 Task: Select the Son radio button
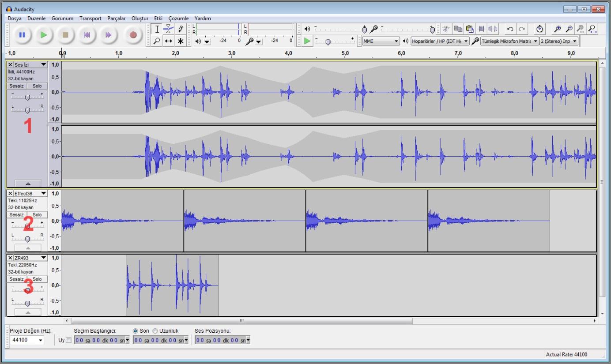pos(136,330)
